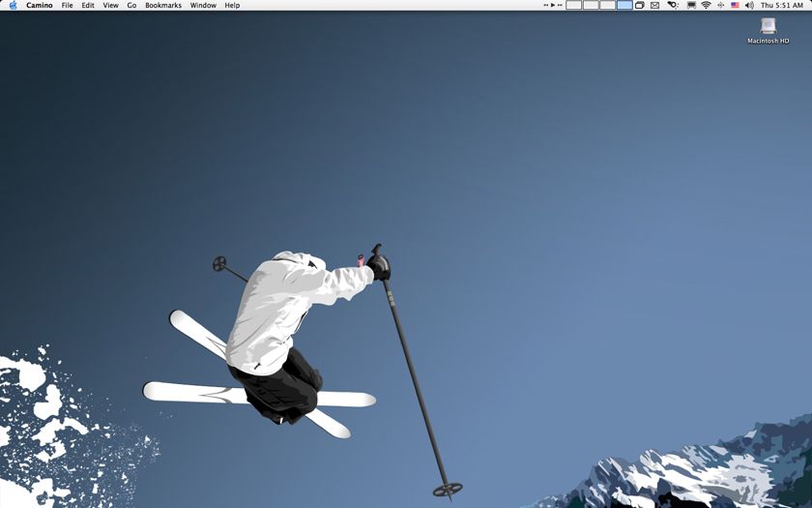This screenshot has height=508, width=812.
Task: Click the play button in the menu bar
Action: click(553, 5)
